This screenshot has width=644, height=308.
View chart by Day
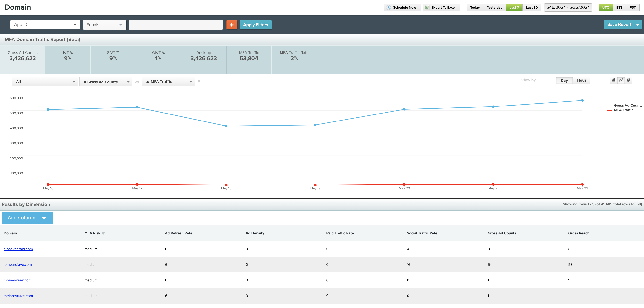point(564,80)
